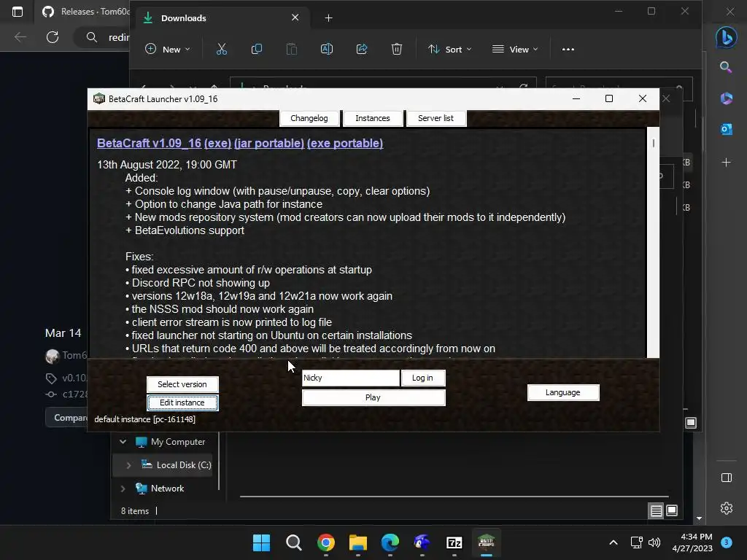Click the browser back arrow

[x=20, y=37]
